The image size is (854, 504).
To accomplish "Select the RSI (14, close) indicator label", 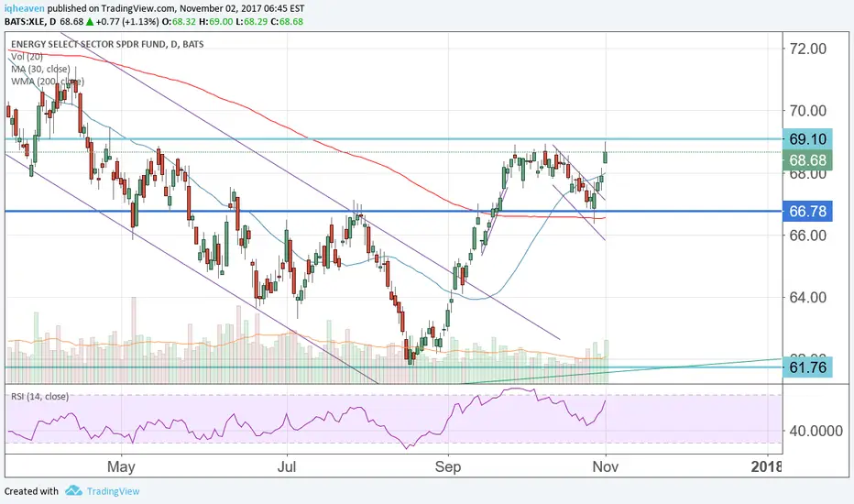I will point(39,397).
